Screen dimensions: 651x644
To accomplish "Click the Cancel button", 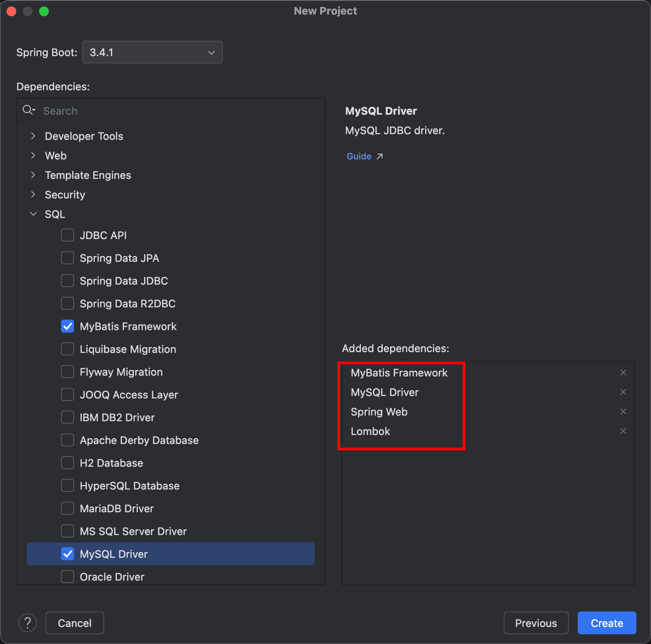I will [75, 623].
